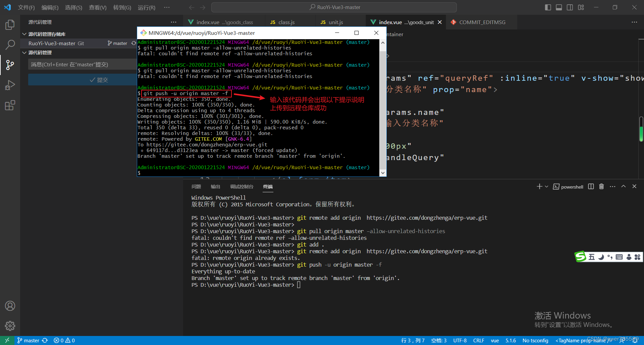The height and width of the screenshot is (345, 644).
Task: Open the Accounts menu icon
Action: coord(10,306)
